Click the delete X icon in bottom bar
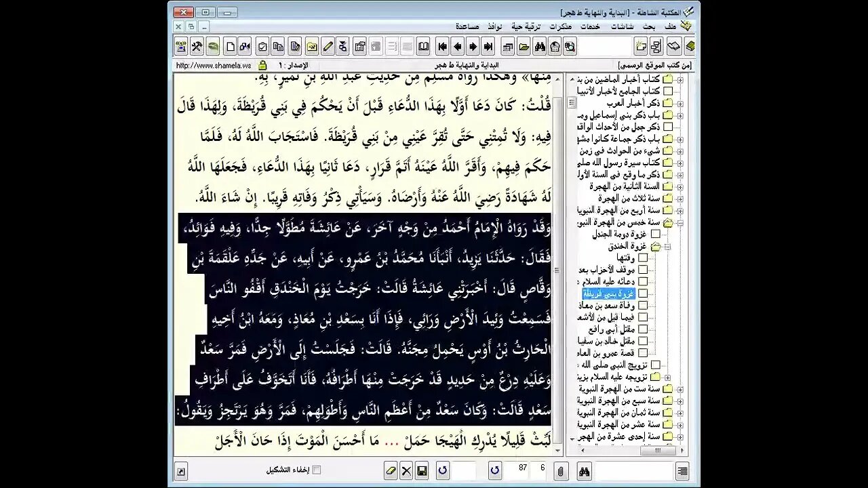 tap(406, 470)
